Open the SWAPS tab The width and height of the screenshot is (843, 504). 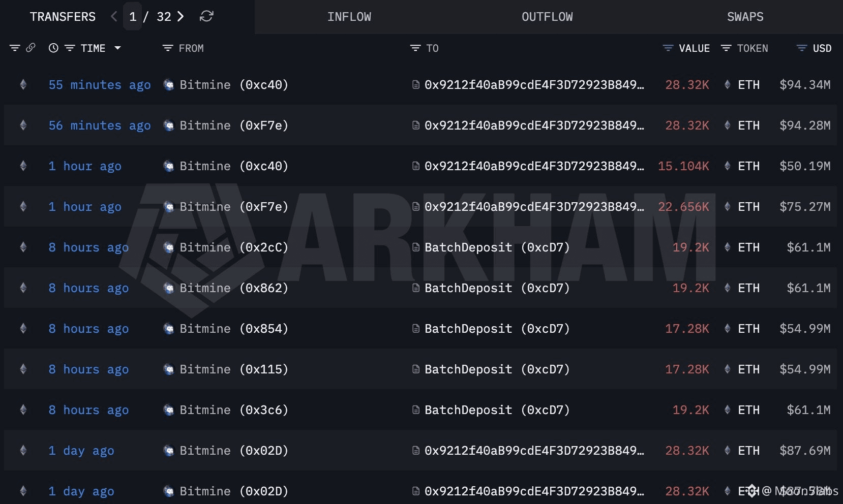745,16
